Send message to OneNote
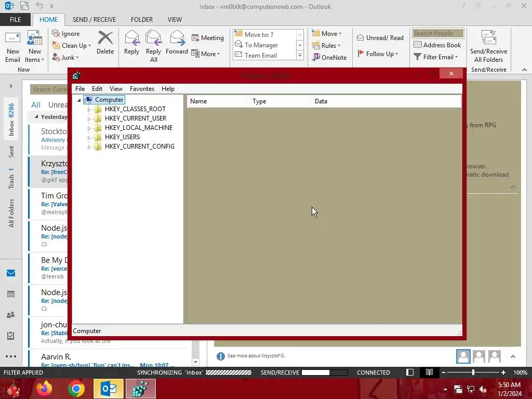The height and width of the screenshot is (399, 532). [329, 57]
